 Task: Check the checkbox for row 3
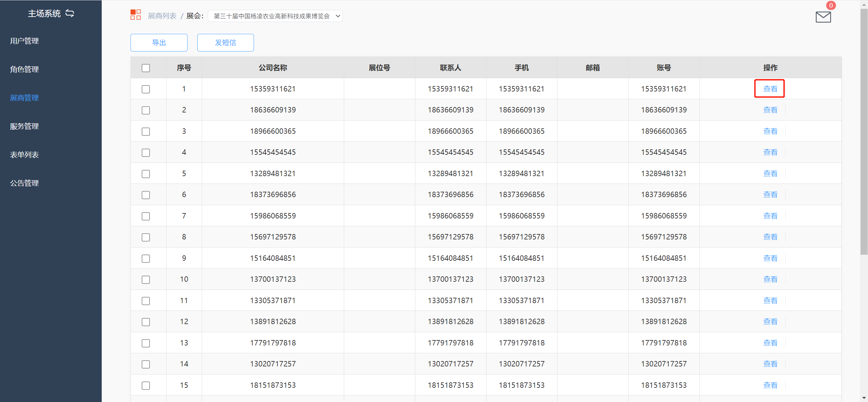pyautogui.click(x=146, y=131)
